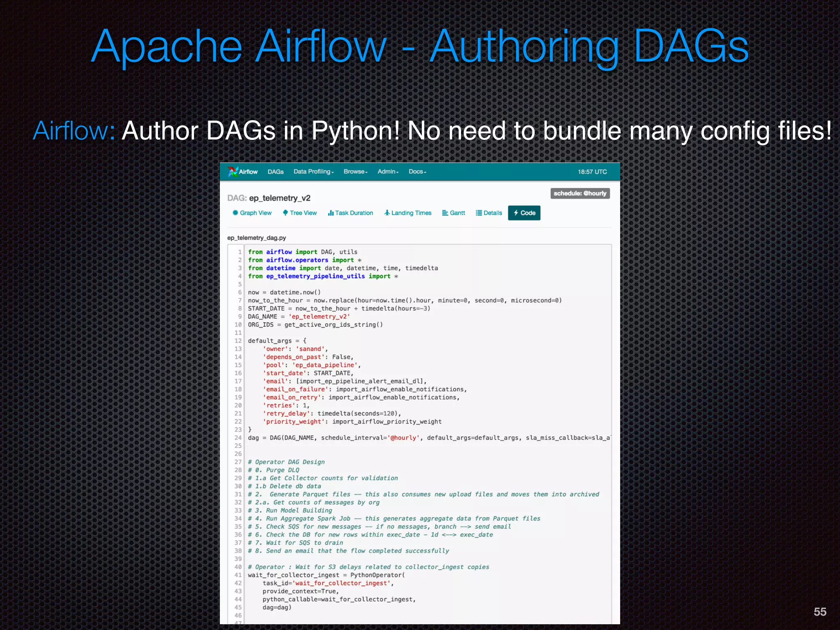Open the Landing Times tab

408,213
